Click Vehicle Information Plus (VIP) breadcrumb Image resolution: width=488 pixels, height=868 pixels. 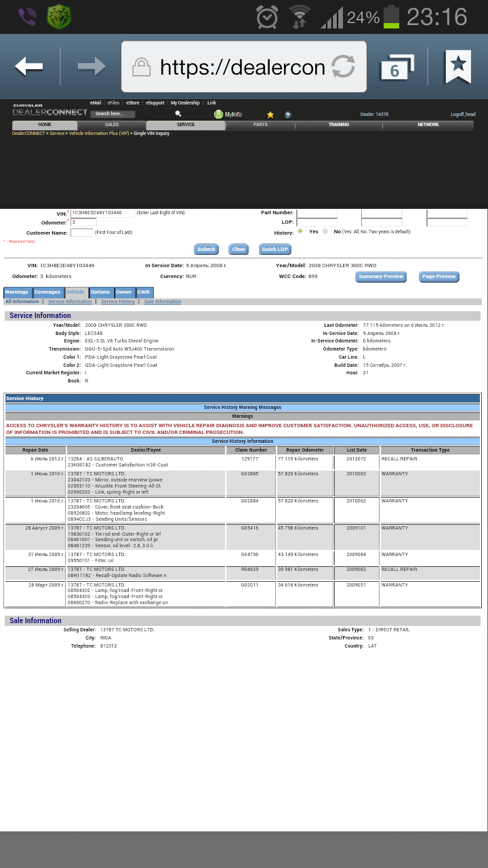pyautogui.click(x=99, y=134)
